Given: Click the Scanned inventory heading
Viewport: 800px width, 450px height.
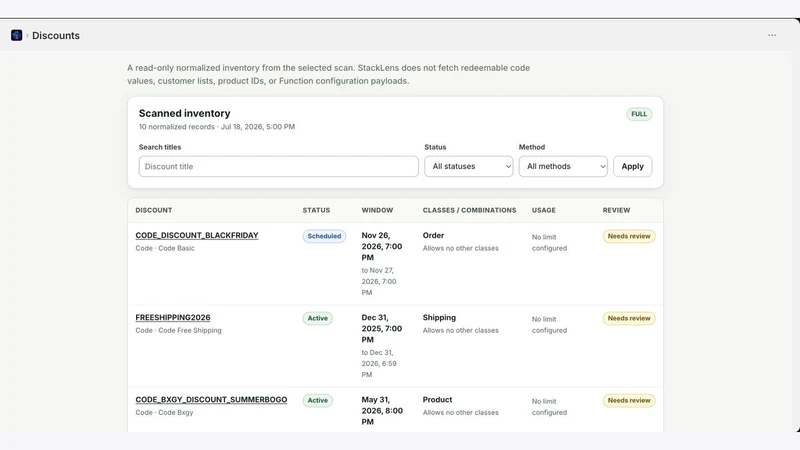Looking at the screenshot, I should 185,113.
